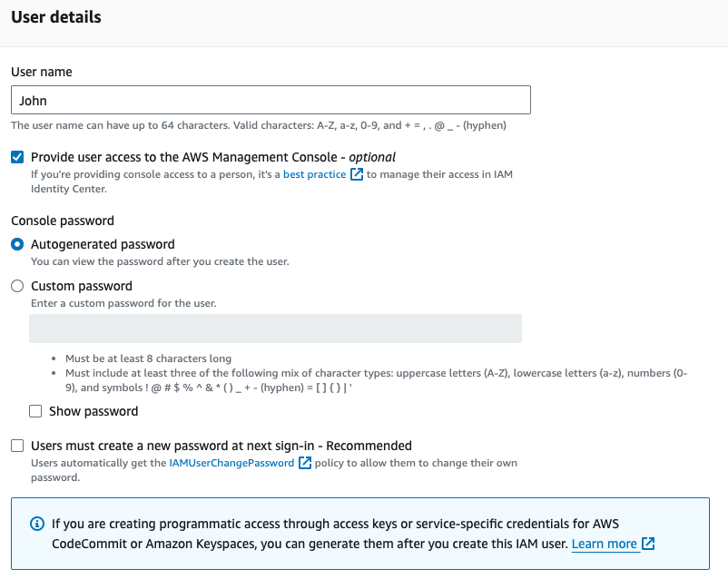The width and height of the screenshot is (728, 579).
Task: Click the info icon in the blue notice
Action: tap(37, 524)
